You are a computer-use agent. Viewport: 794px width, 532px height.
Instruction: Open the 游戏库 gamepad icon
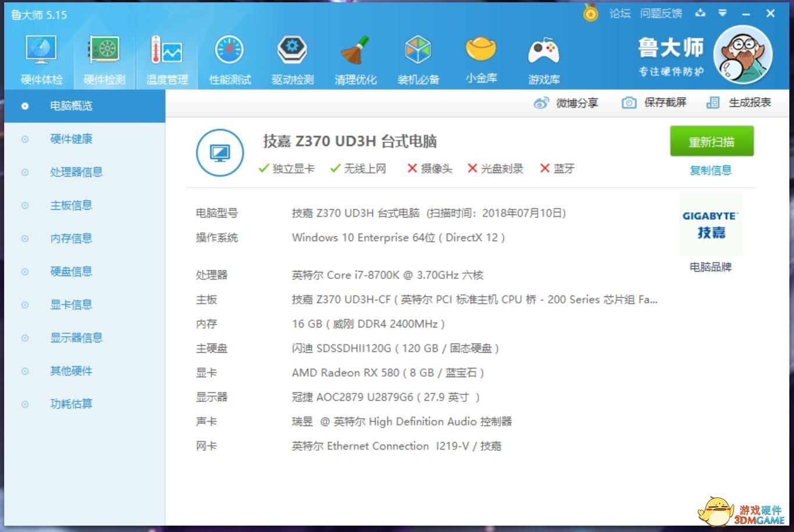tap(544, 60)
